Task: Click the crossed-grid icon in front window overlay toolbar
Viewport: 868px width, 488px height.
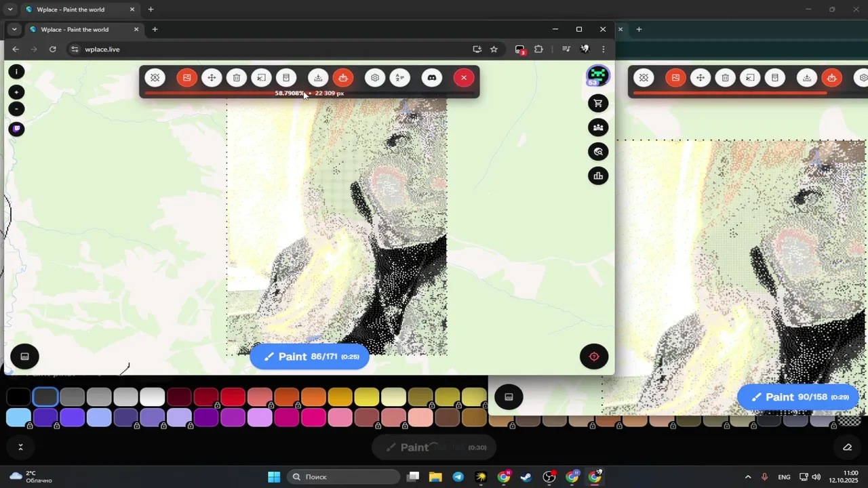Action: point(155,78)
